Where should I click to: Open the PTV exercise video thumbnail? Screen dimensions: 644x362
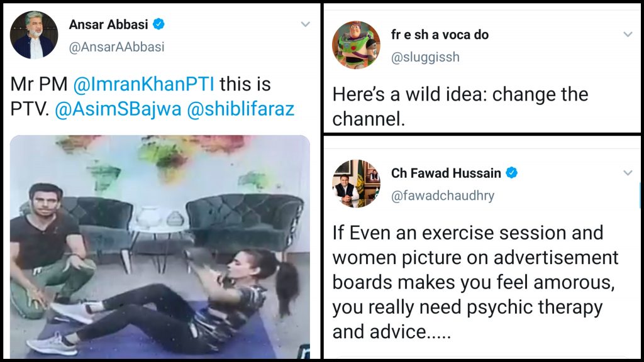click(160, 246)
